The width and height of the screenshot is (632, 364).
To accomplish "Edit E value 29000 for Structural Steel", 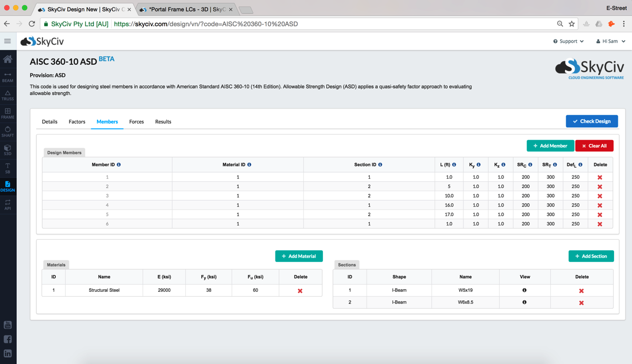I will (164, 290).
